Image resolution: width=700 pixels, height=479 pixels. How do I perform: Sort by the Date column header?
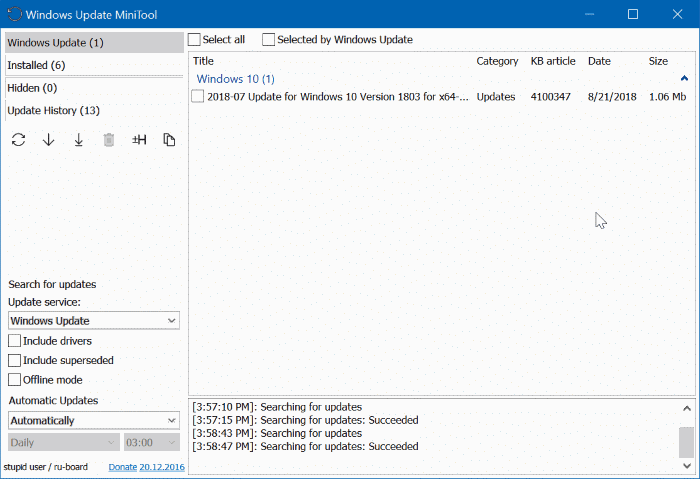tap(599, 61)
